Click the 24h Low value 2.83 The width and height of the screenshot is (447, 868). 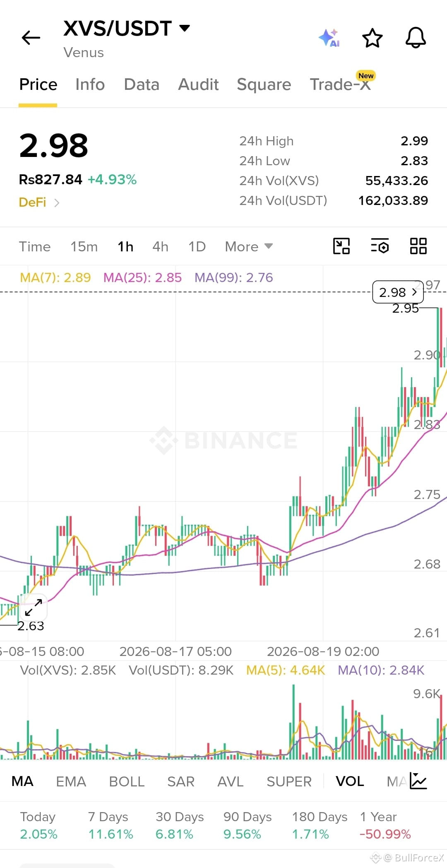pos(414,161)
